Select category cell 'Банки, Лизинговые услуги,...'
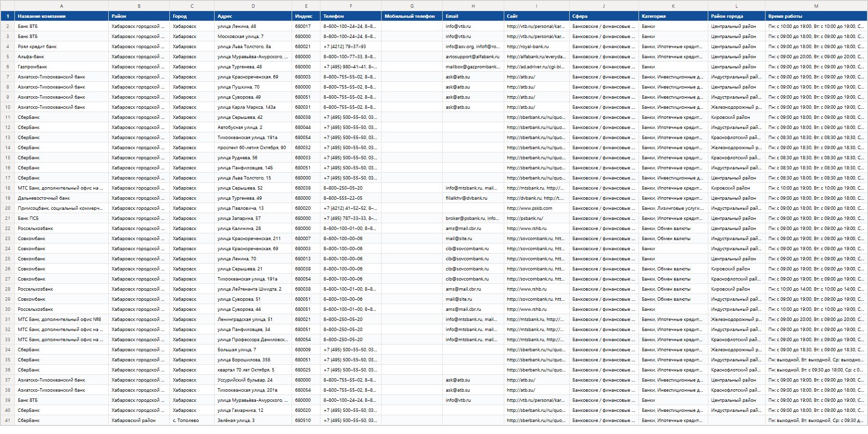 pos(673,208)
